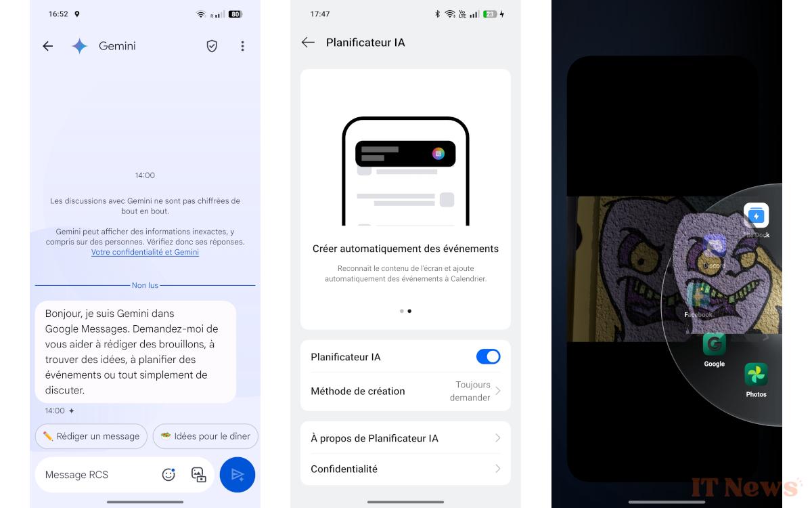Tap the 'Toujours demander' value
The height and width of the screenshot is (508, 812).
(472, 391)
